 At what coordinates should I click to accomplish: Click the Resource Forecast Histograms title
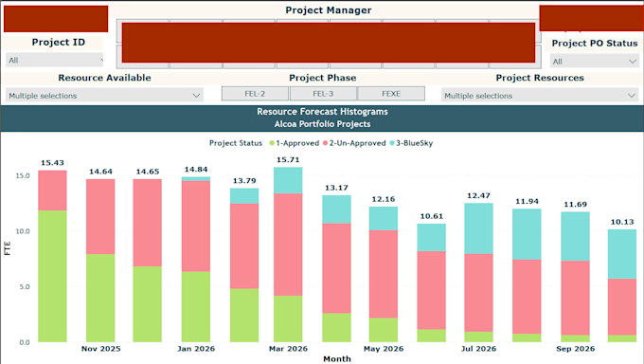click(x=322, y=112)
